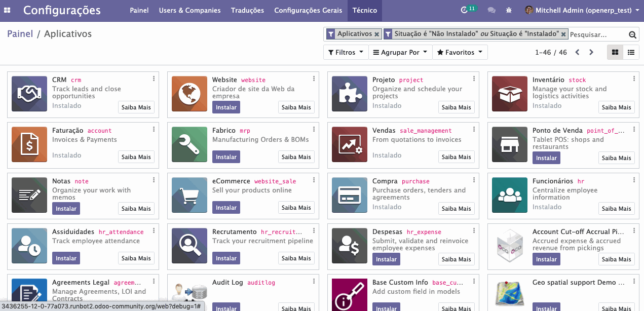Viewport: 644px width, 311px height.
Task: Click the Funcionários people app icon
Action: point(510,195)
